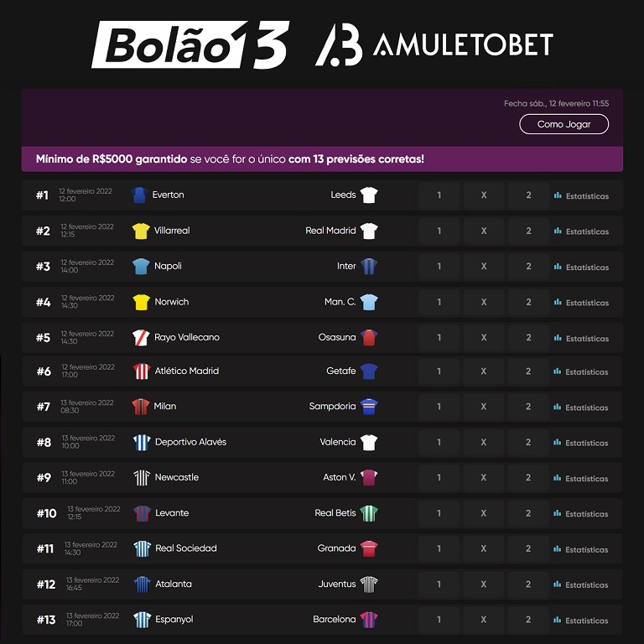Click the AmuletoBet logo
Viewport: 644px width, 644px height.
point(434,44)
